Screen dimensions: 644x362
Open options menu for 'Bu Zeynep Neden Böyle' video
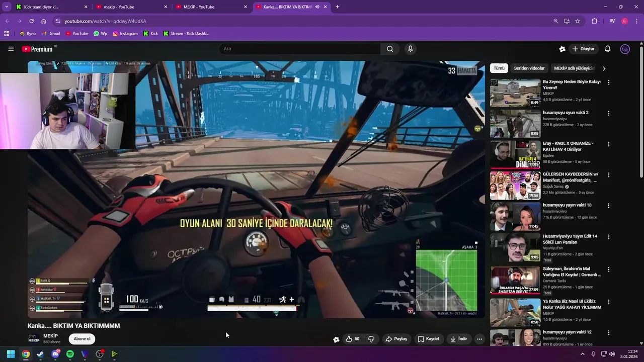[x=608, y=82]
